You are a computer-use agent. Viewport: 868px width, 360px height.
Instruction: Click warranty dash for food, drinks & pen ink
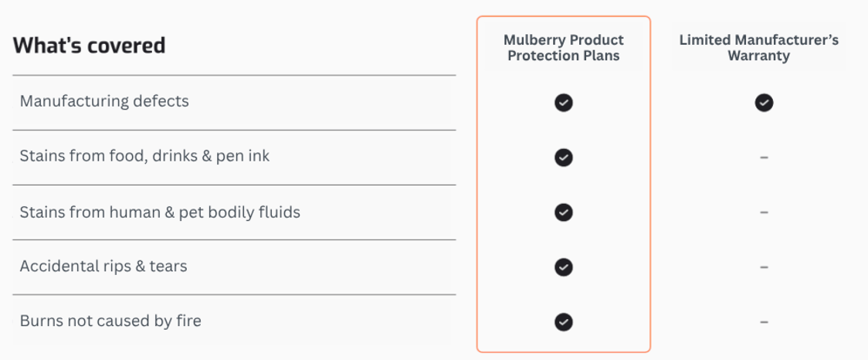tap(764, 158)
